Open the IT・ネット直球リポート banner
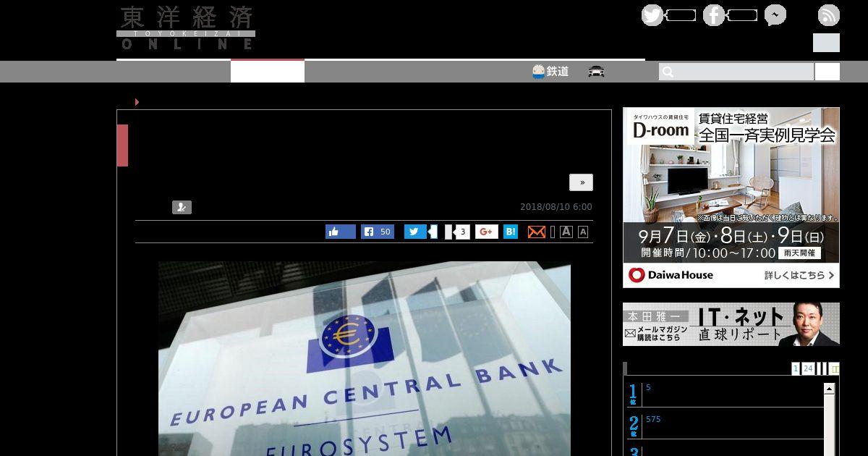 (x=731, y=324)
